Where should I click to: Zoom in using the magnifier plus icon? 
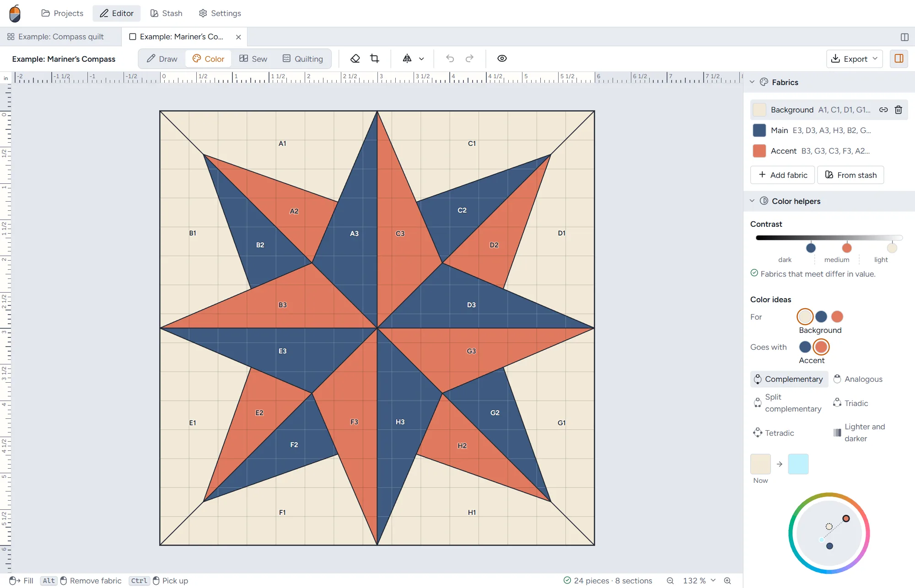point(727,581)
